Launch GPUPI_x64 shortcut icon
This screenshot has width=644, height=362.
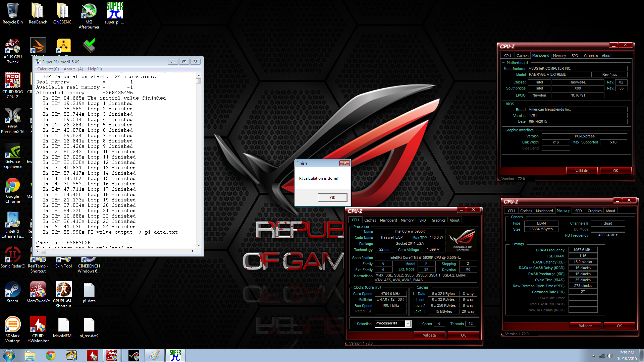click(63, 295)
